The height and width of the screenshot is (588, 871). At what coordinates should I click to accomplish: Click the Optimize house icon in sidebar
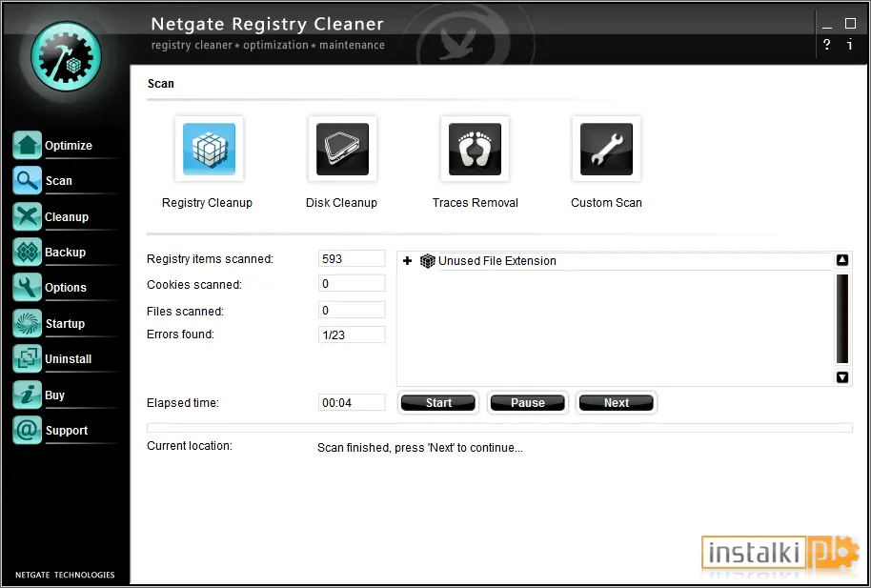coord(28,145)
